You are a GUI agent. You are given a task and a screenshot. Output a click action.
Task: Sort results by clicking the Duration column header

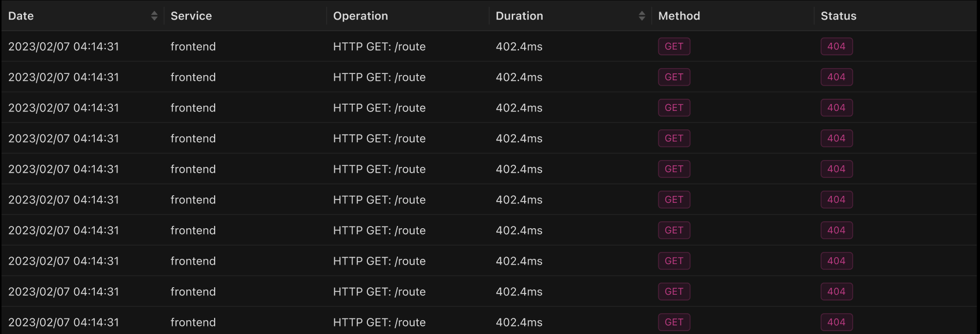click(519, 16)
